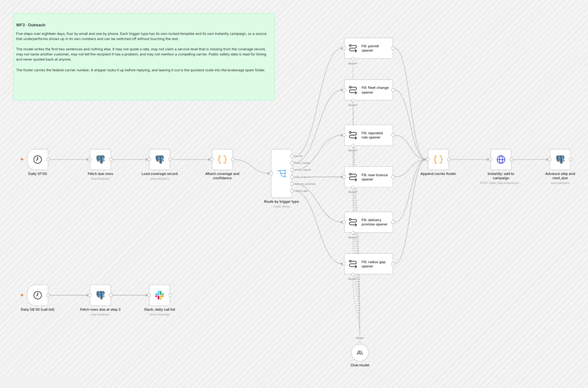This screenshot has width=588, height=388.
Task: Select the Chat model node
Action: click(x=360, y=353)
